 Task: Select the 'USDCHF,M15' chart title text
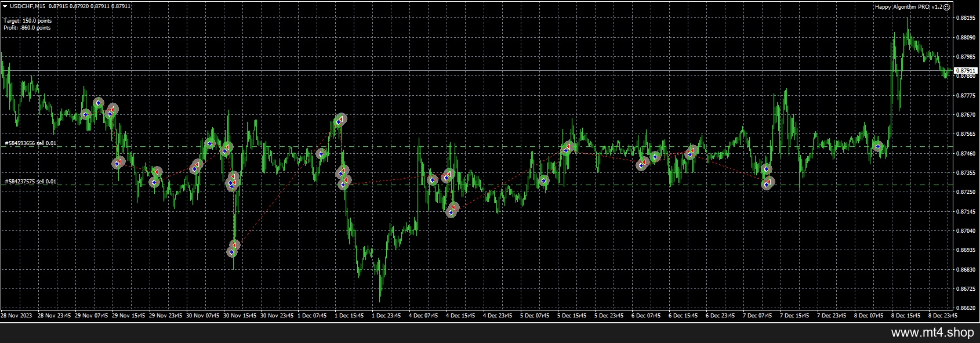pos(28,6)
